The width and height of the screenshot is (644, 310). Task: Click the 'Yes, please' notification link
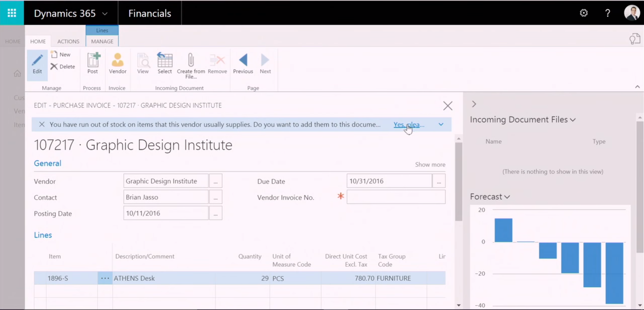click(x=409, y=124)
